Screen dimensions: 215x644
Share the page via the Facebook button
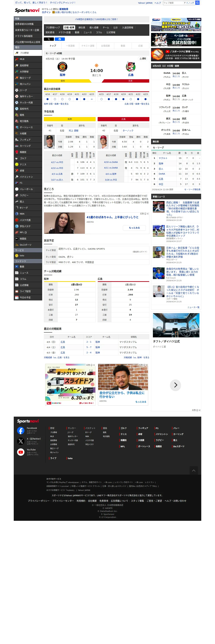coord(60,39)
